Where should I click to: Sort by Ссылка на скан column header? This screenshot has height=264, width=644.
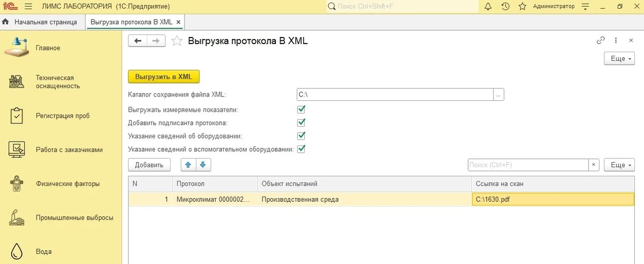point(552,184)
